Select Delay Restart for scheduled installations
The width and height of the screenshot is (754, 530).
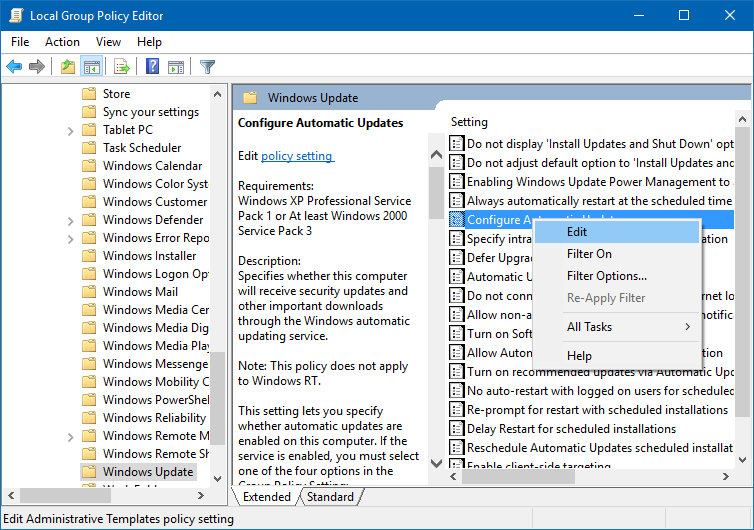coord(571,429)
